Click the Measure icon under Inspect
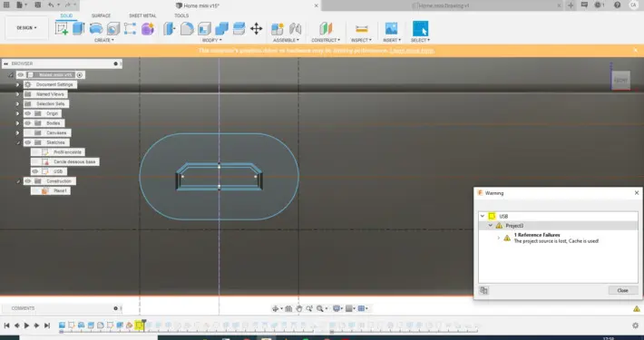This screenshot has width=644, height=340. [361, 29]
